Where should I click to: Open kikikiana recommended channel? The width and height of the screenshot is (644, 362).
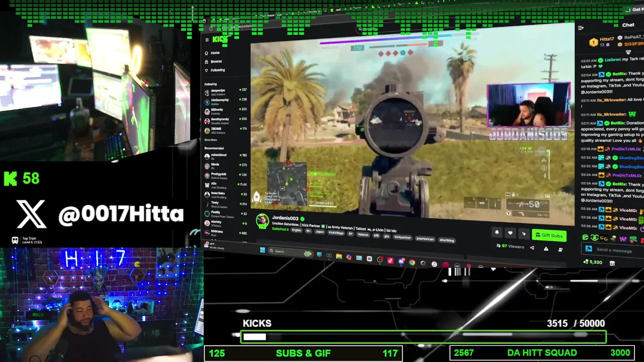click(x=225, y=232)
